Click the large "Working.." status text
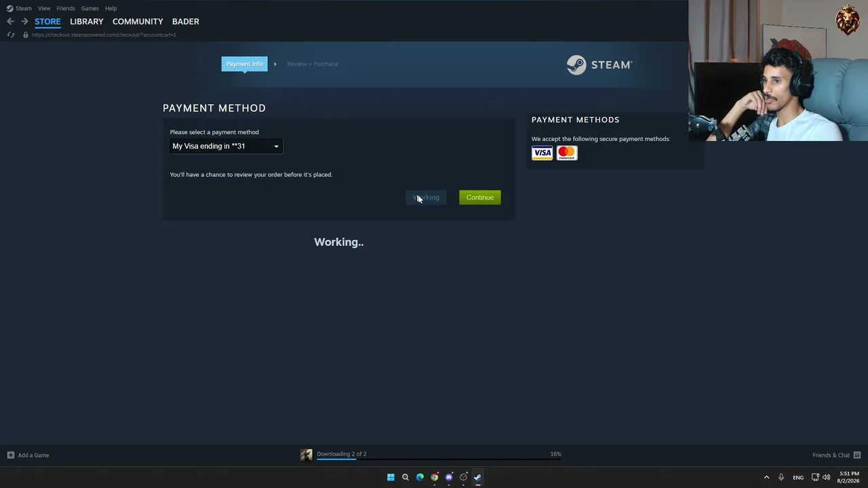Image resolution: width=868 pixels, height=488 pixels. [339, 242]
